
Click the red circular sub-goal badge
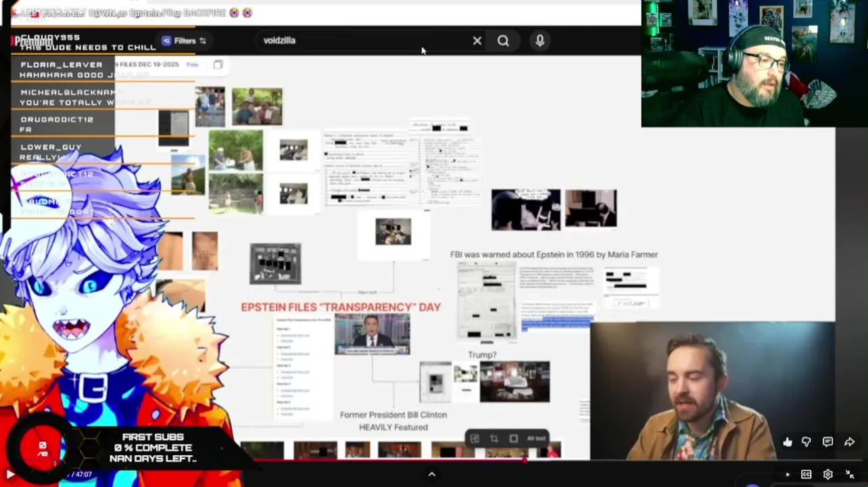(42, 448)
